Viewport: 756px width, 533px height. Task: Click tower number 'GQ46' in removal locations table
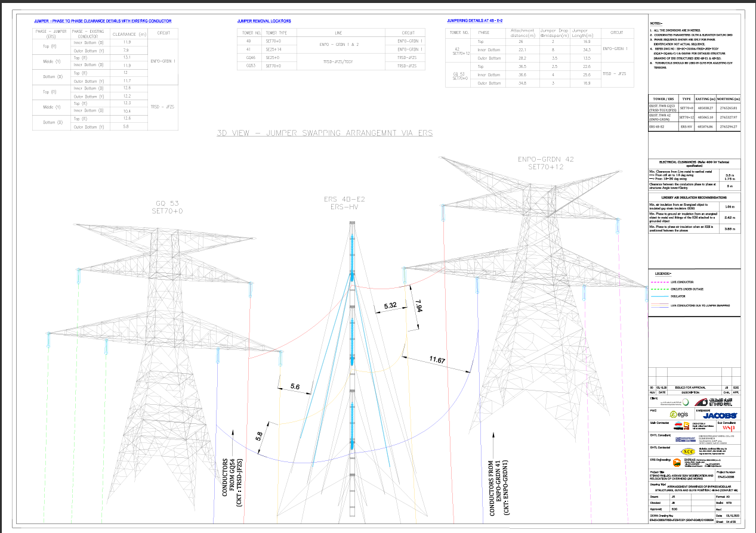(251, 57)
